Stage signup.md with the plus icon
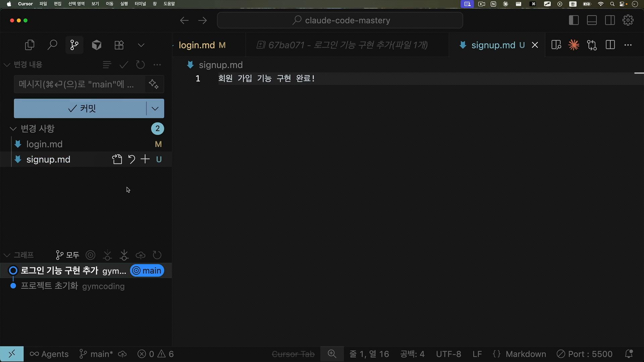Image resolution: width=644 pixels, height=362 pixels. [145, 159]
